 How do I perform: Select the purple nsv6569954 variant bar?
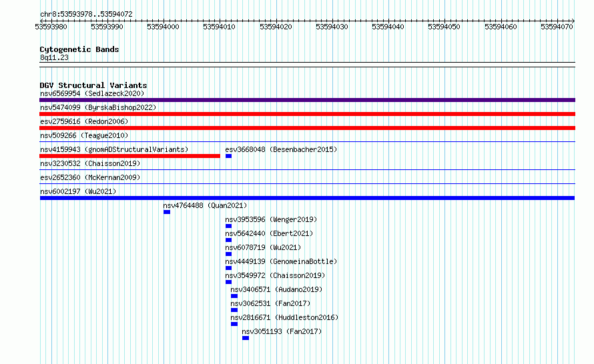coord(307,100)
